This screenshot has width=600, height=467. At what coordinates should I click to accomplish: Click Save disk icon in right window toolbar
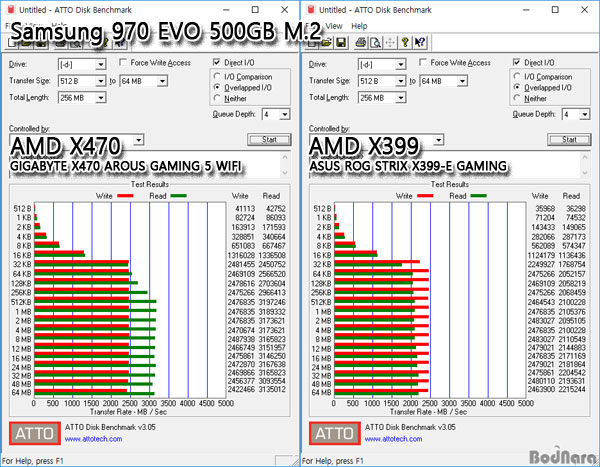(x=341, y=43)
